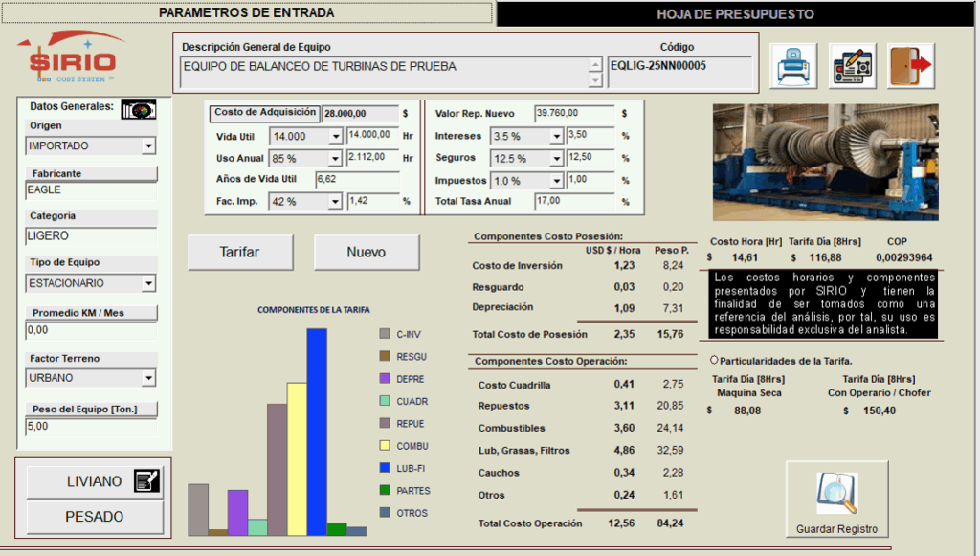The height and width of the screenshot is (556, 980).
Task: Expand the Factor Terreno dropdown showing URBANO
Action: [x=148, y=379]
